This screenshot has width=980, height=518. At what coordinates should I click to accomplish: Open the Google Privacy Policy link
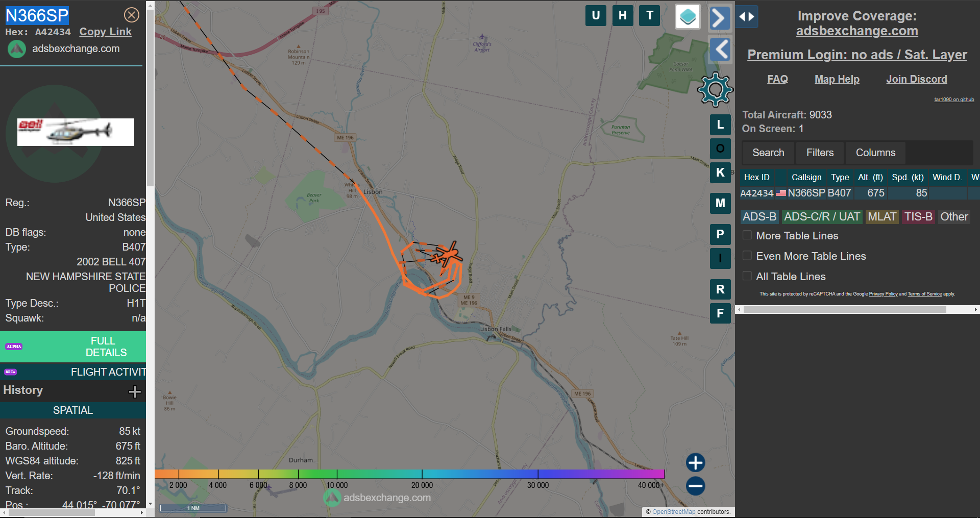tap(883, 294)
